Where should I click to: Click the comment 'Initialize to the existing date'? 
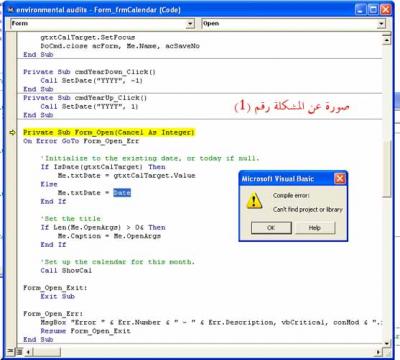point(150,158)
